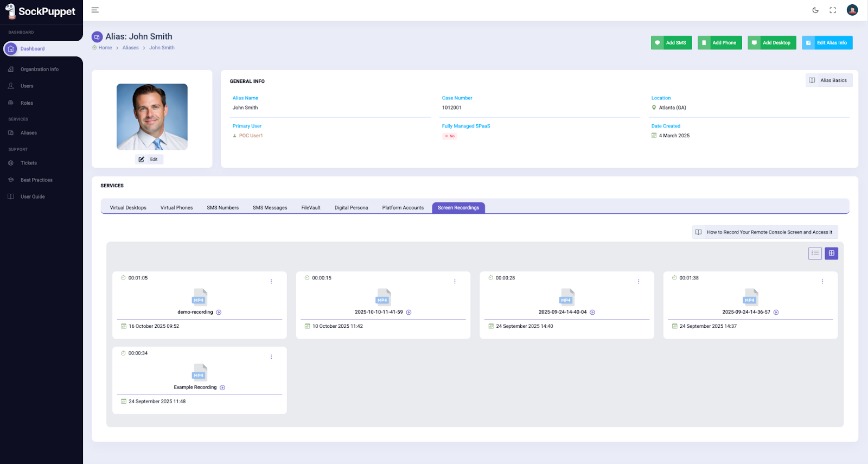Open the Virtual Desktops tab
The height and width of the screenshot is (464, 868).
click(128, 208)
